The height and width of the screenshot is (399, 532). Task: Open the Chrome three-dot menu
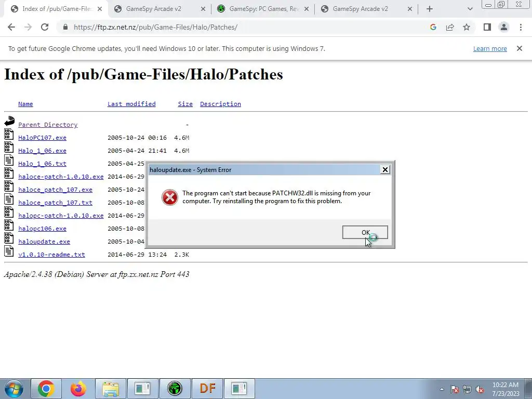(521, 27)
